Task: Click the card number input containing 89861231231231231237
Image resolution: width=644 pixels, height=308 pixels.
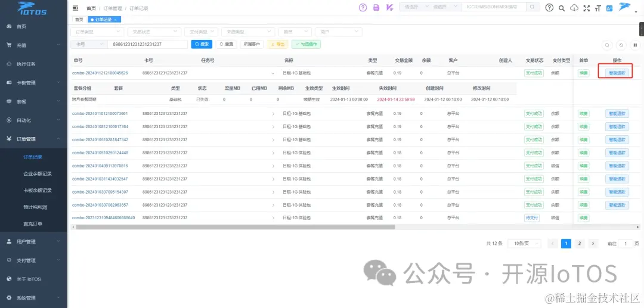Action: coord(147,44)
